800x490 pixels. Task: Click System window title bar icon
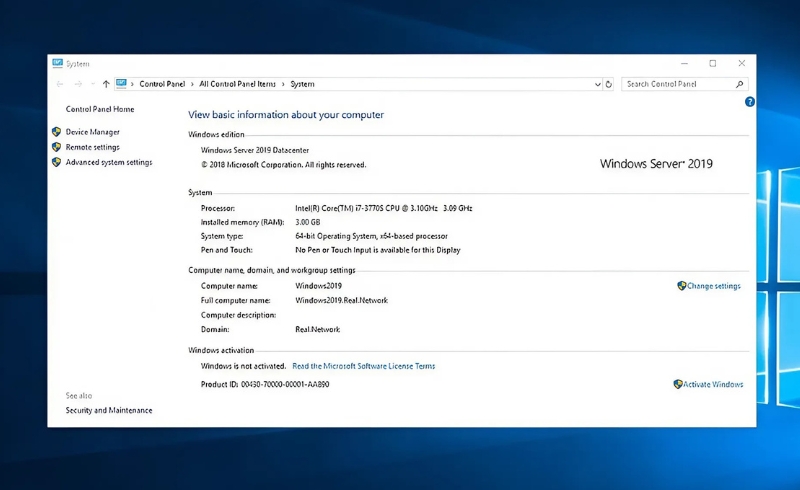[x=58, y=63]
